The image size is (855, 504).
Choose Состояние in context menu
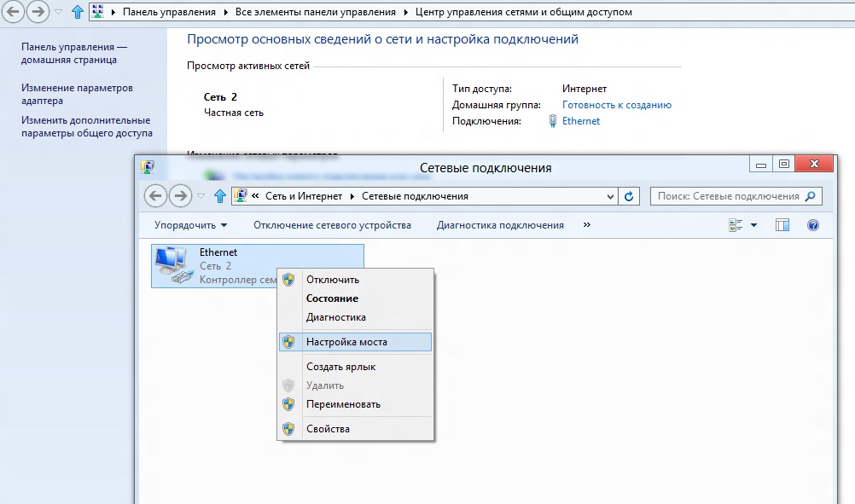point(356,298)
